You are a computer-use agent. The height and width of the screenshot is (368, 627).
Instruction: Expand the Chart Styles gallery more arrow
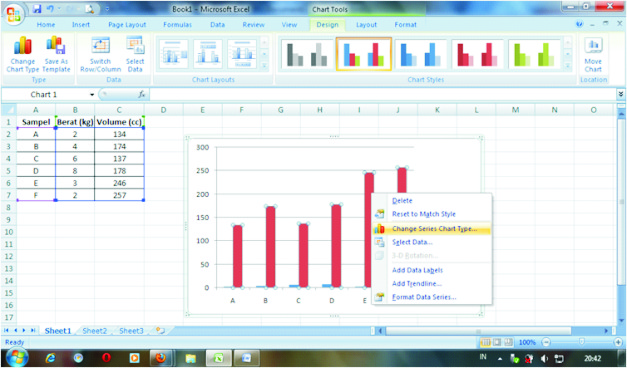coord(567,65)
